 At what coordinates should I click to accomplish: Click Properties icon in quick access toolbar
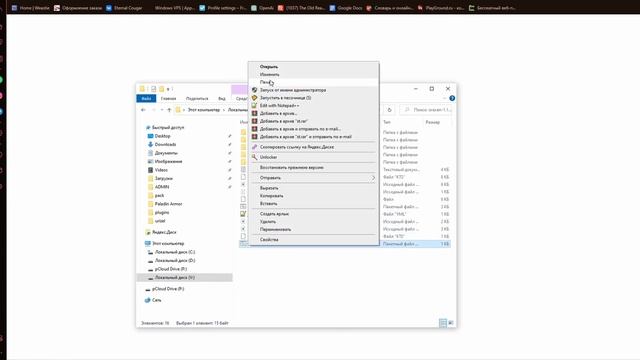coord(153,89)
